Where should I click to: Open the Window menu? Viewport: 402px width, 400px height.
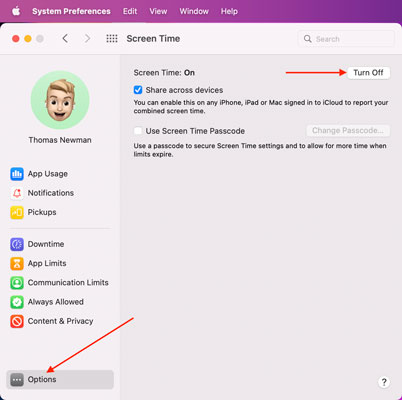point(194,11)
